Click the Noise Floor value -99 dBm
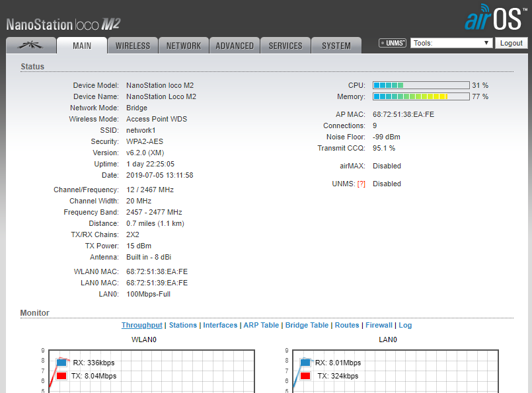The height and width of the screenshot is (393, 532). click(x=387, y=137)
